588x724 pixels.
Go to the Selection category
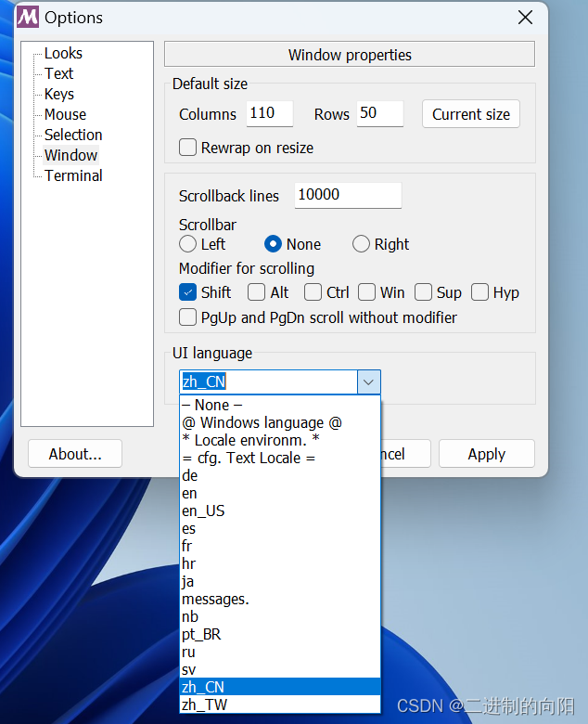click(x=73, y=135)
